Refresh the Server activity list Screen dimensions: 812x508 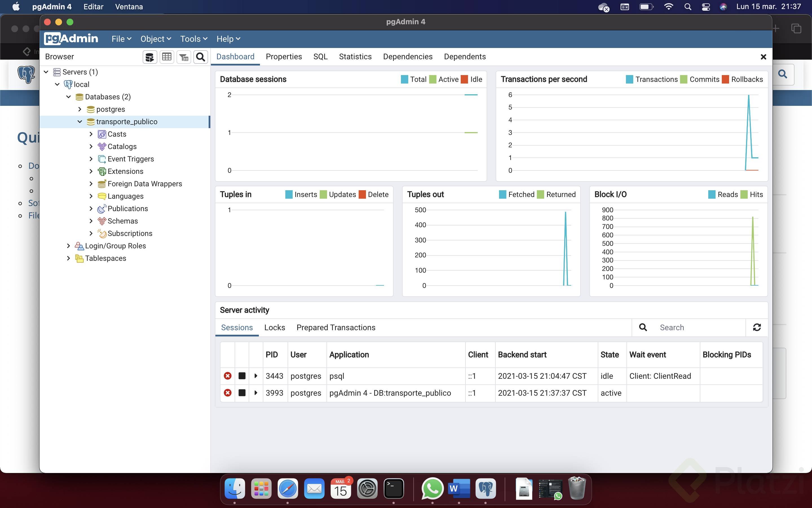pyautogui.click(x=757, y=328)
